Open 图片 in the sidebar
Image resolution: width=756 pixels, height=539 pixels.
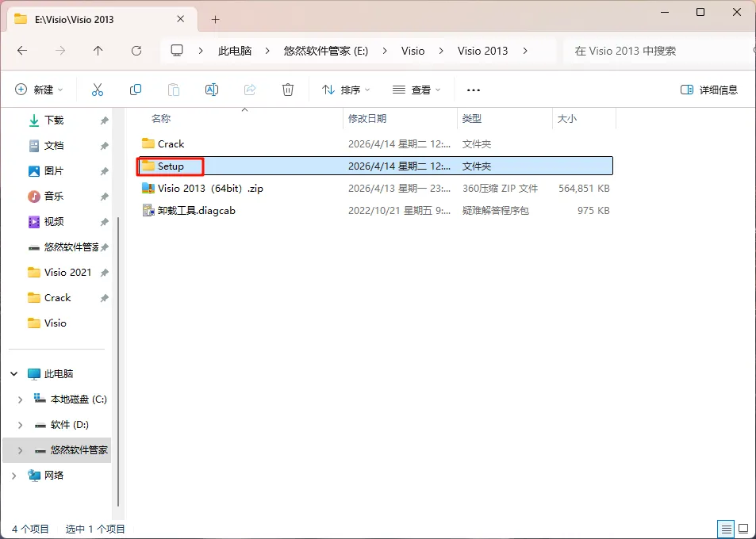click(53, 171)
